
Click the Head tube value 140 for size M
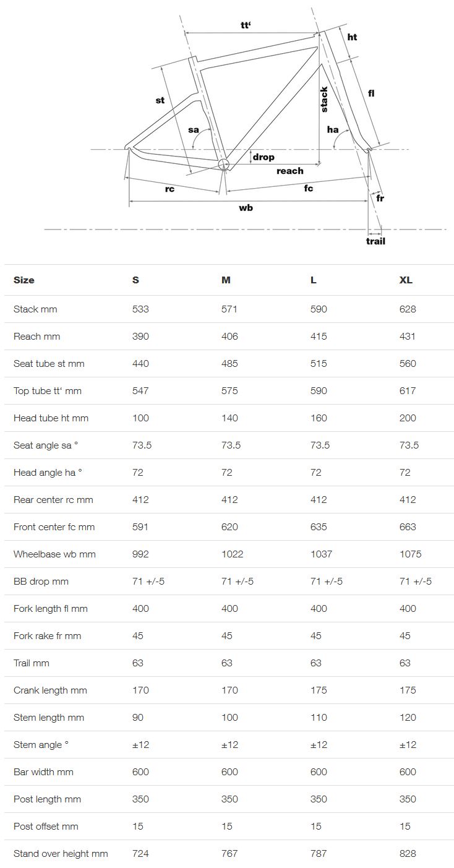pos(229,418)
